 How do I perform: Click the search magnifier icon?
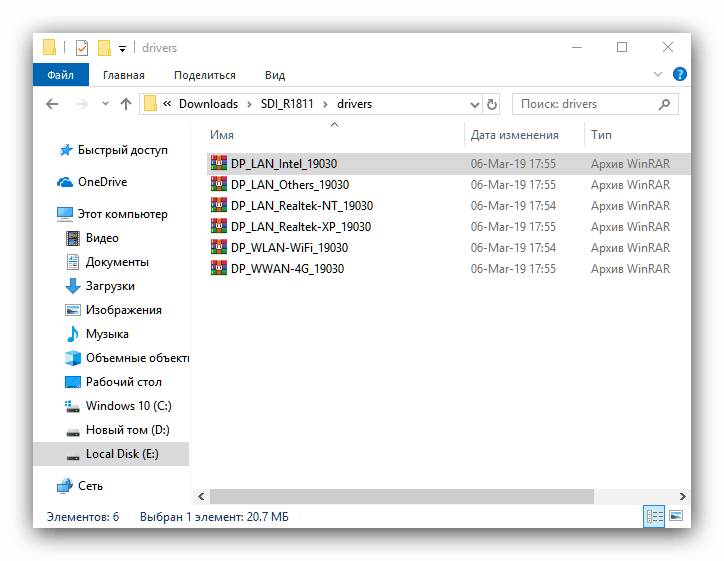(x=664, y=104)
